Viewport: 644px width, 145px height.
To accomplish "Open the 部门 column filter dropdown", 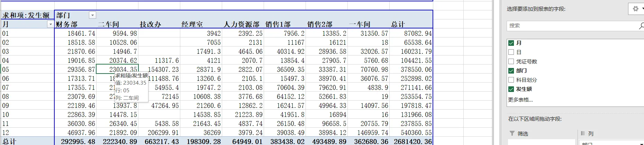I will tap(92, 15).
